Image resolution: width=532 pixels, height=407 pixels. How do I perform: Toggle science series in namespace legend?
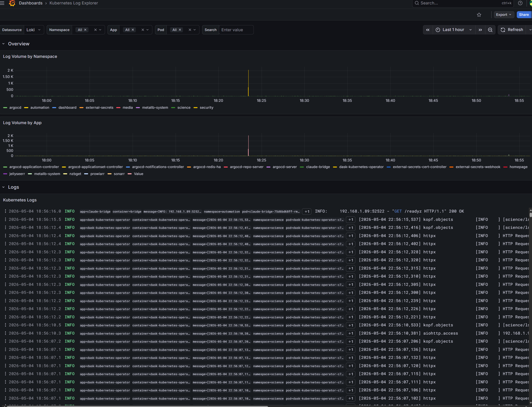pyautogui.click(x=184, y=108)
